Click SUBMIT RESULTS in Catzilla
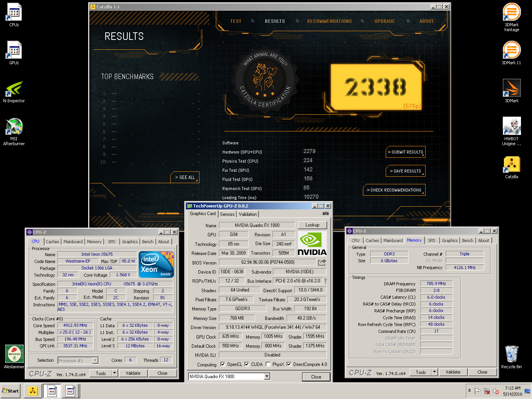Screen dimensions: 532x399 (405, 152)
